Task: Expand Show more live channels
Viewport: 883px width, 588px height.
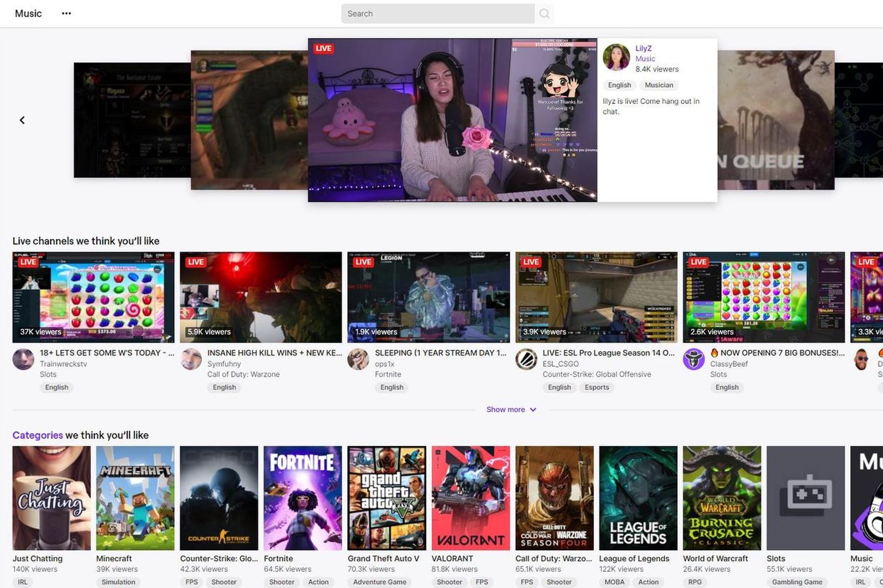Action: point(511,409)
